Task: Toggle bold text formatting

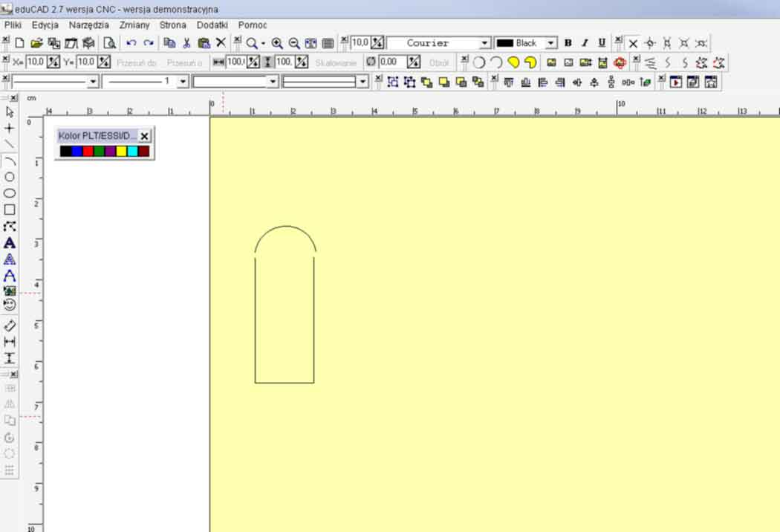Action: tap(568, 43)
